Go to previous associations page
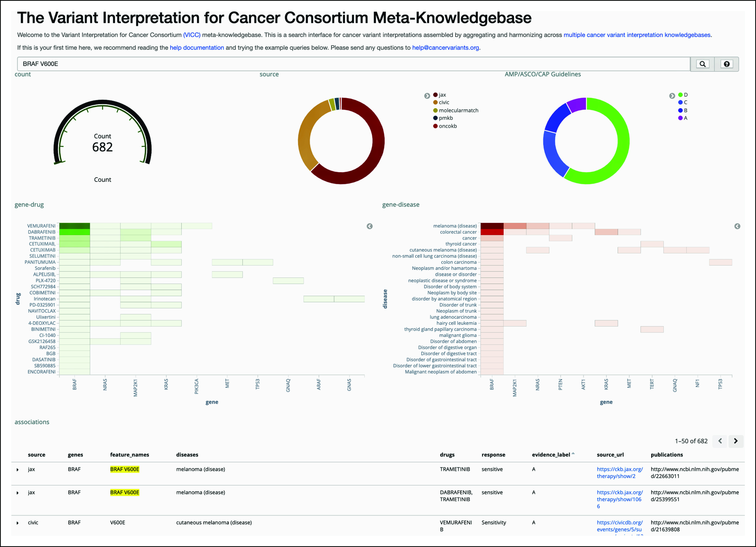Screen dimensions: 756x547 [720, 441]
